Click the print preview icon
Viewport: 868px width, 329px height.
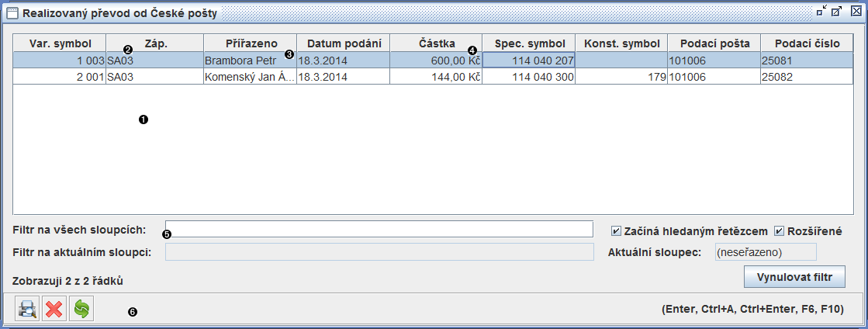(27, 309)
